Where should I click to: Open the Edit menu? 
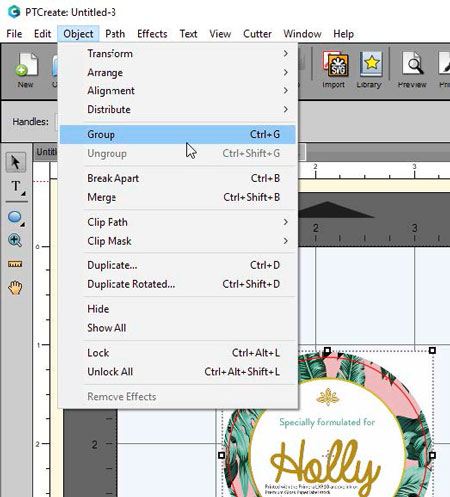click(x=42, y=34)
